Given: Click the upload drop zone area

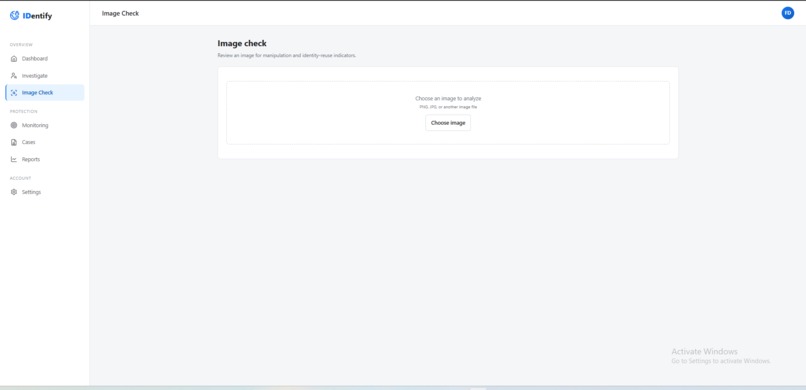Looking at the screenshot, I should 448,113.
